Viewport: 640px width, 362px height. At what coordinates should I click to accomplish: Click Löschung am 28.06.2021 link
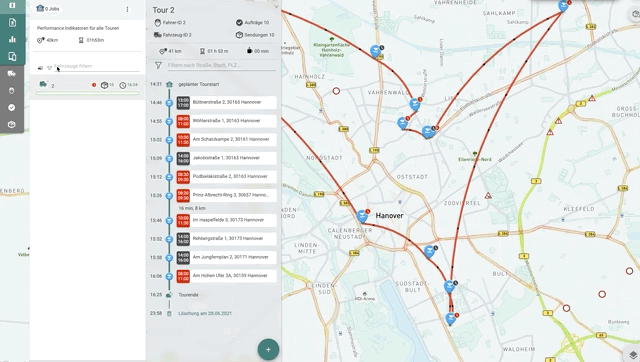pos(205,313)
